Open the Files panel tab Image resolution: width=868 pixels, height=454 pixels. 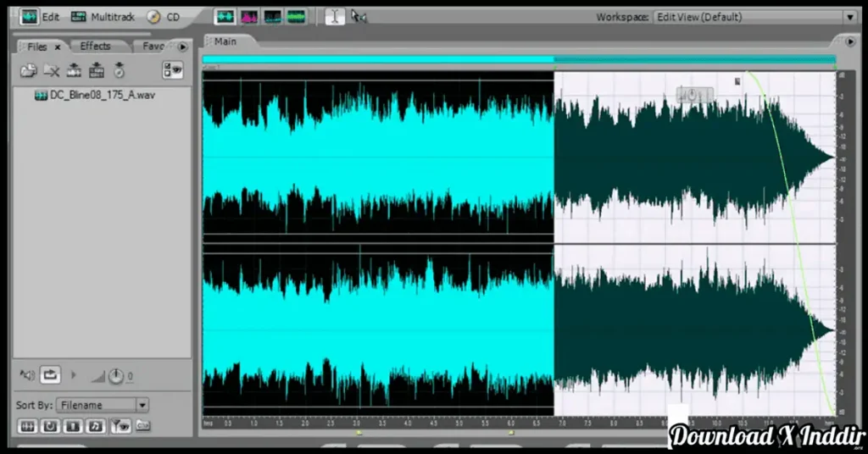[x=36, y=47]
